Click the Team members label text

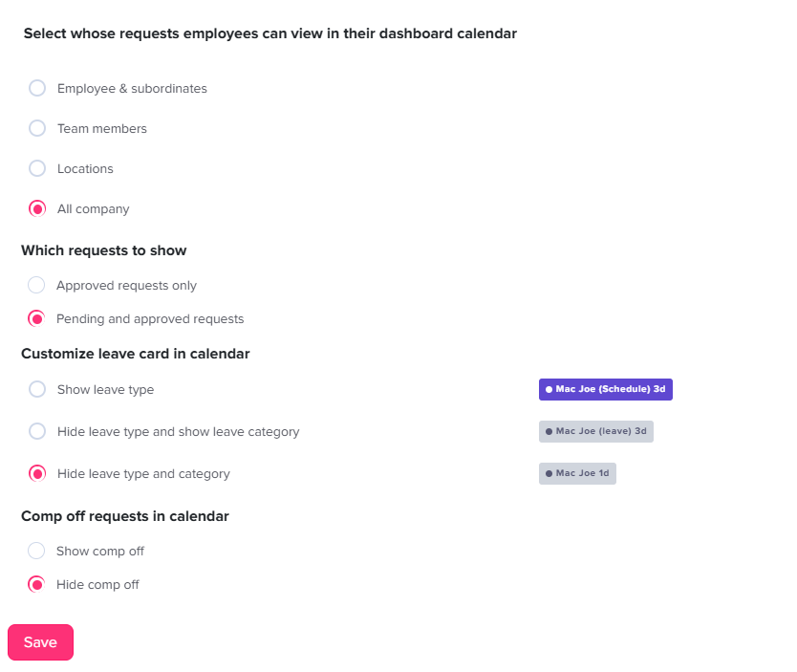coord(102,128)
